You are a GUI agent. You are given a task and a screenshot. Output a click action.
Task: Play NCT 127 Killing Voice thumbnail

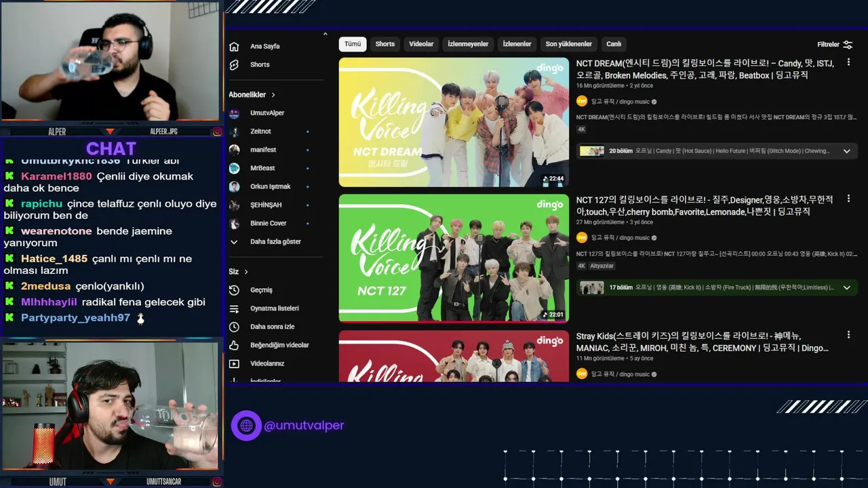click(454, 258)
